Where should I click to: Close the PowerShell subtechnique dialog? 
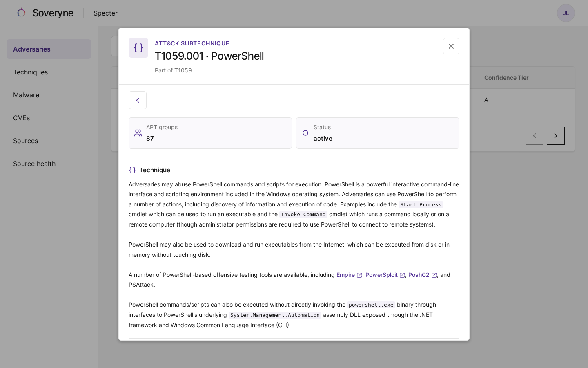451,46
